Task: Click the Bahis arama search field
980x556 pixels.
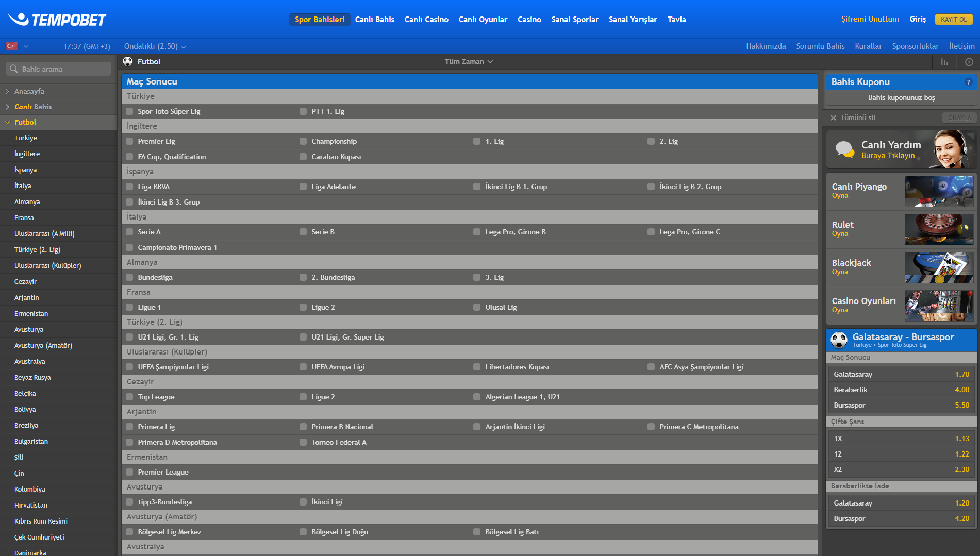Action: click(59, 69)
